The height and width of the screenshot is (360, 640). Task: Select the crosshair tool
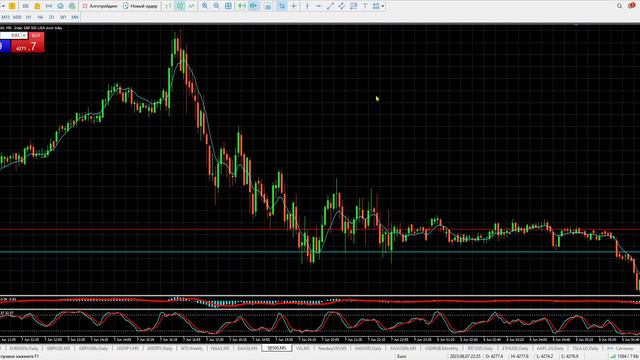tap(293, 6)
